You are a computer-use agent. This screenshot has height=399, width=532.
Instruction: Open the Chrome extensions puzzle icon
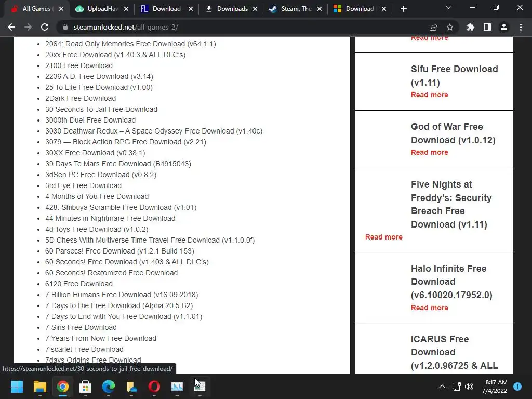click(471, 27)
